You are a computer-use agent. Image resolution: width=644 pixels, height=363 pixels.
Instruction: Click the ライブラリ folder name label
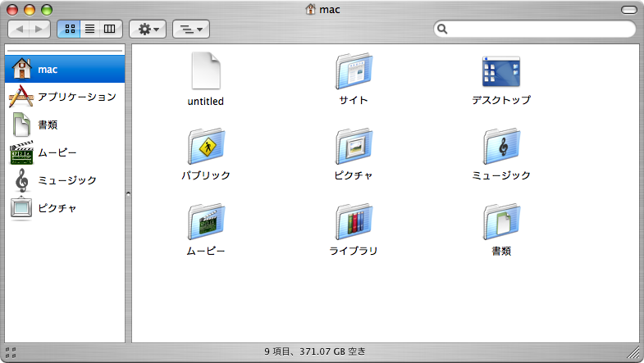click(x=354, y=251)
